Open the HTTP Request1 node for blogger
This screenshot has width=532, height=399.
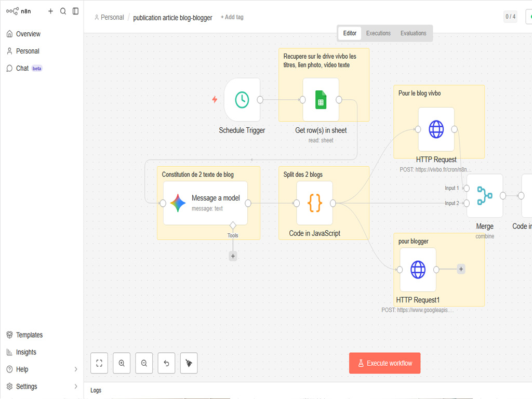(x=418, y=270)
